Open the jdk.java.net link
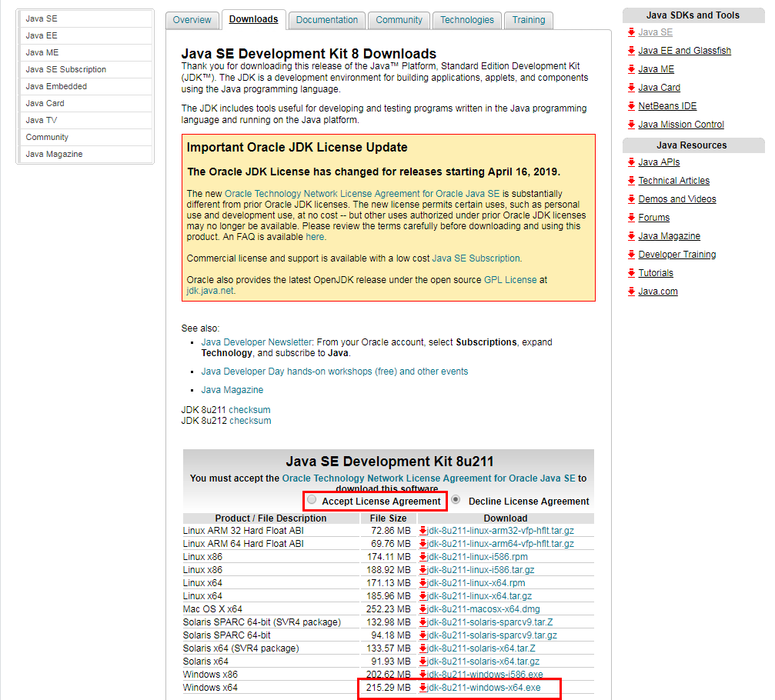The image size is (775, 700). pyautogui.click(x=209, y=291)
